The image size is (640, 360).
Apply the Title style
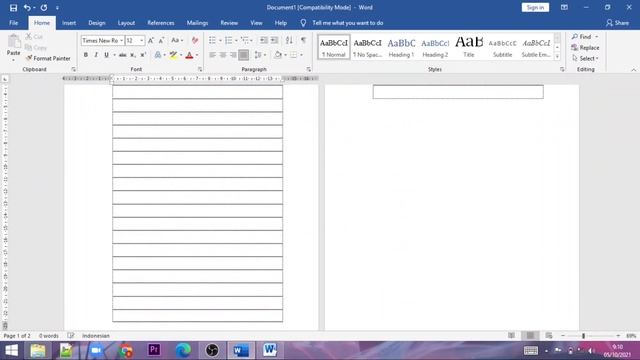click(x=469, y=47)
